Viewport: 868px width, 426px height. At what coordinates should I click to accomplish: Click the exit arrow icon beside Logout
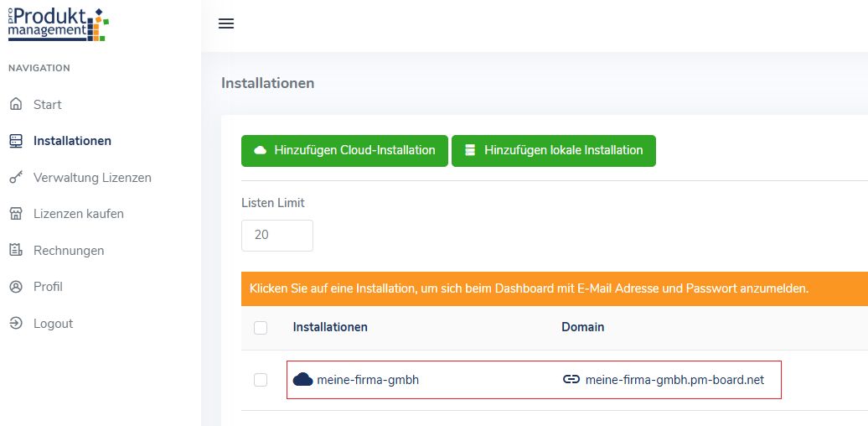16,324
